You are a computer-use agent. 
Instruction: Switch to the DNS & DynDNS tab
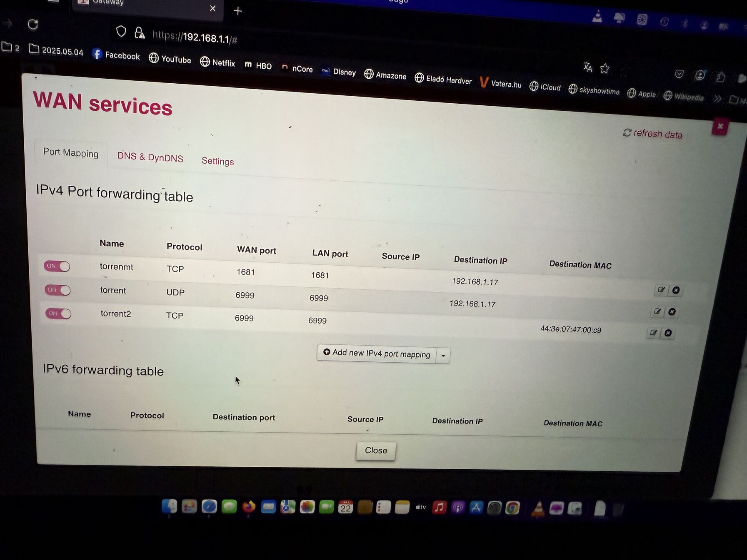tap(150, 157)
